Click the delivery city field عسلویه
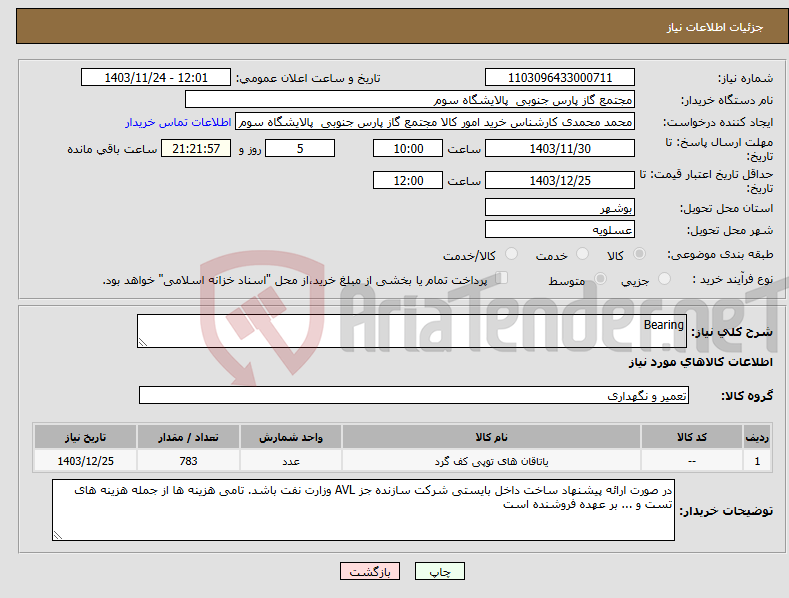 pyautogui.click(x=560, y=230)
